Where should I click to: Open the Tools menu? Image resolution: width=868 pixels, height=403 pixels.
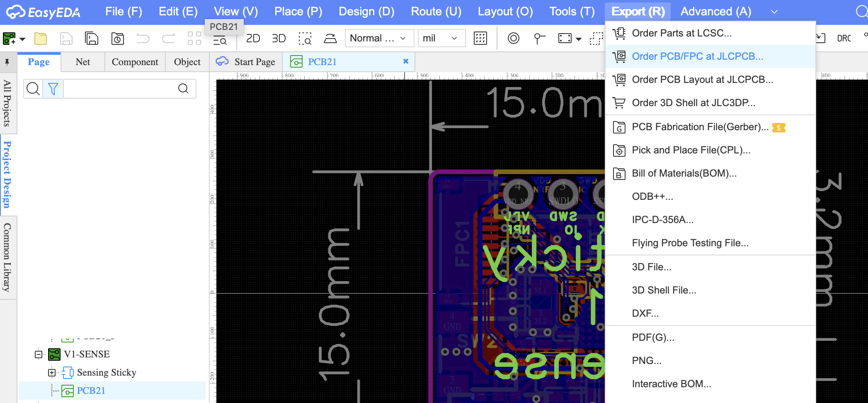click(572, 12)
